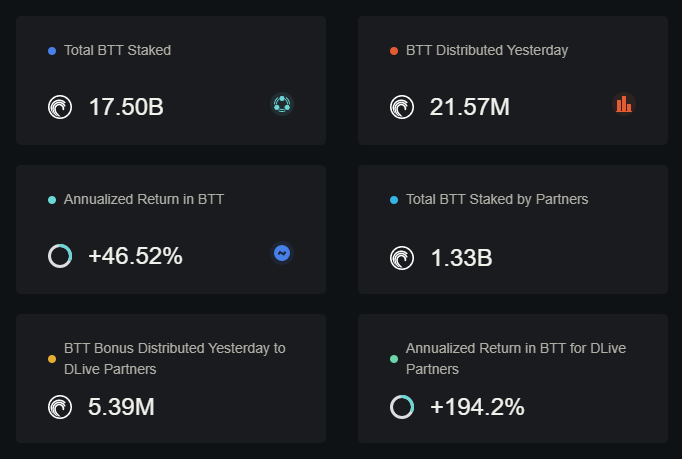The height and width of the screenshot is (459, 682).
Task: Select the BTT Distributed Yesterday label
Action: 487,50
